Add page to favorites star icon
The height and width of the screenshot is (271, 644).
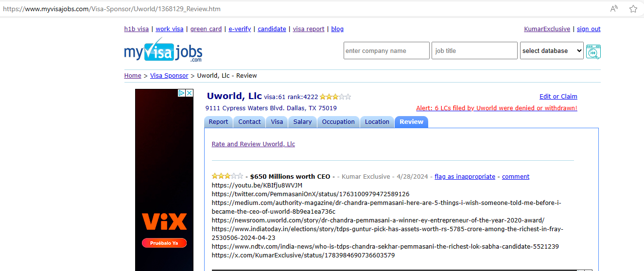pos(633,9)
